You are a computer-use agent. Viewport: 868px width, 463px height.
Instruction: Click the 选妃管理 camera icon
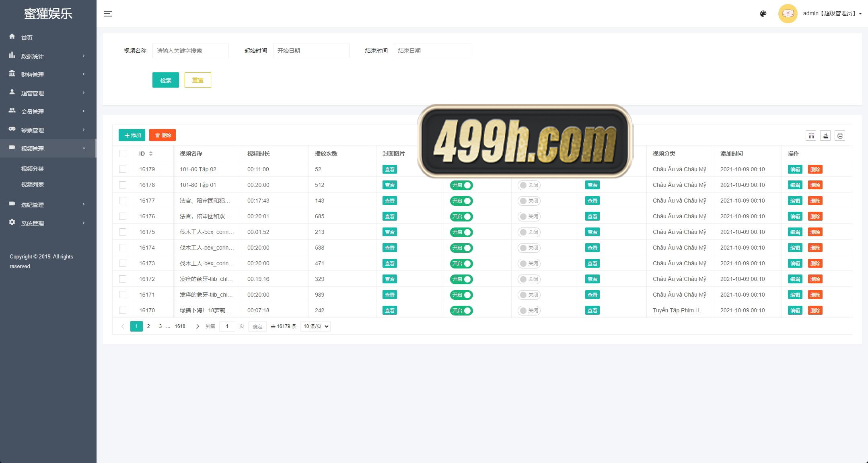(x=12, y=204)
